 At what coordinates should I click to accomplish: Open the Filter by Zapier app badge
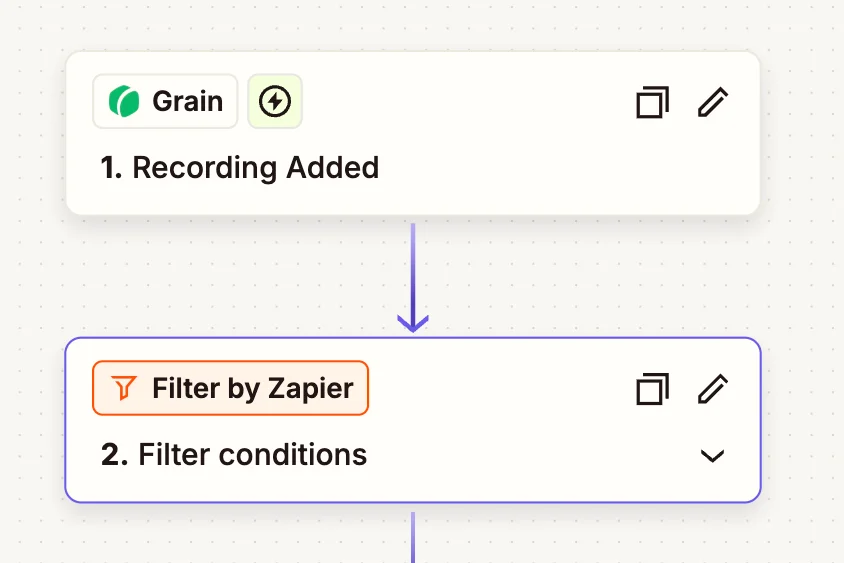[231, 388]
